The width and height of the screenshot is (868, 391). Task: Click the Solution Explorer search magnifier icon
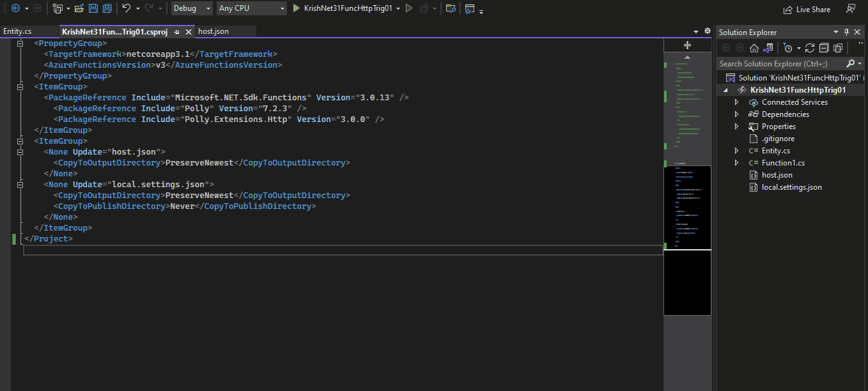pyautogui.click(x=850, y=63)
